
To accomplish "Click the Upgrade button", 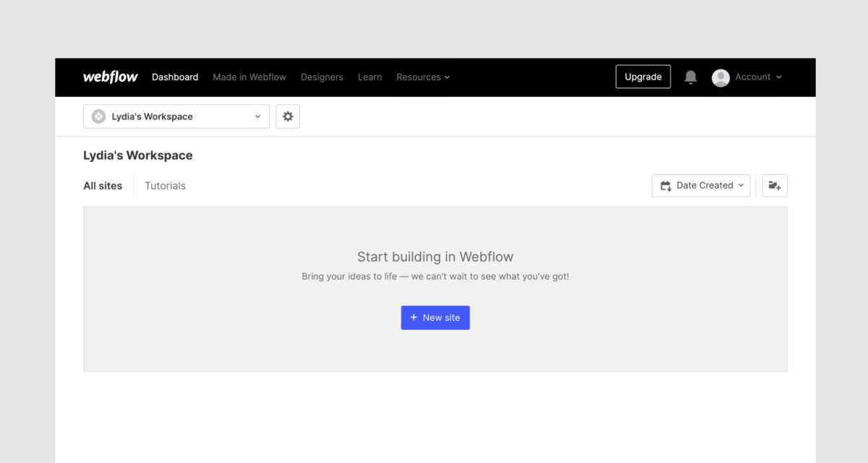I will [642, 77].
